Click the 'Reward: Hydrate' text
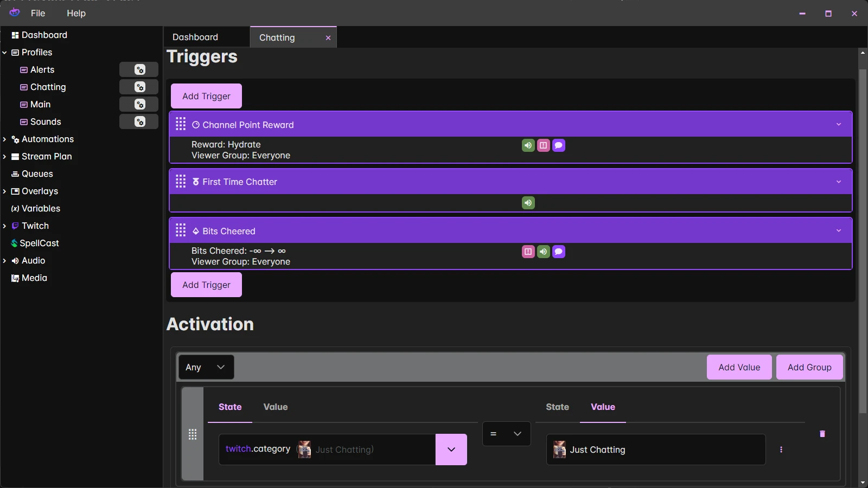Image resolution: width=868 pixels, height=488 pixels. pyautogui.click(x=226, y=144)
